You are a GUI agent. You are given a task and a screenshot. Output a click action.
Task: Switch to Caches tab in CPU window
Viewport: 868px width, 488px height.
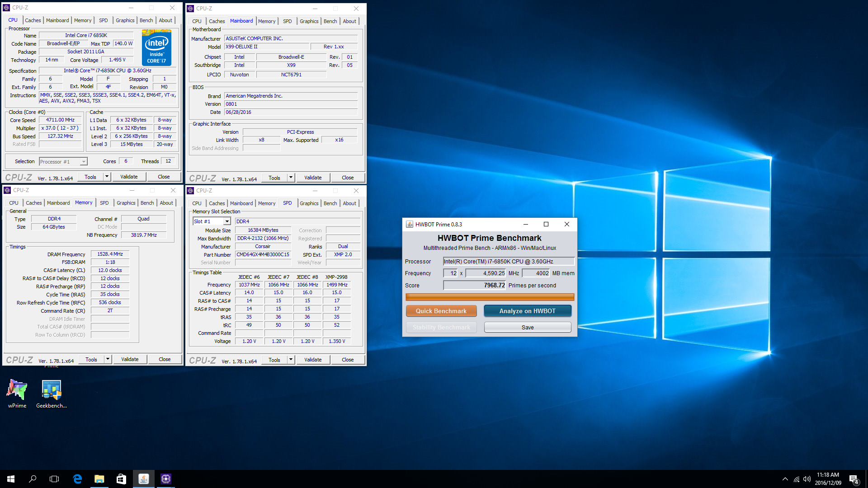[33, 20]
